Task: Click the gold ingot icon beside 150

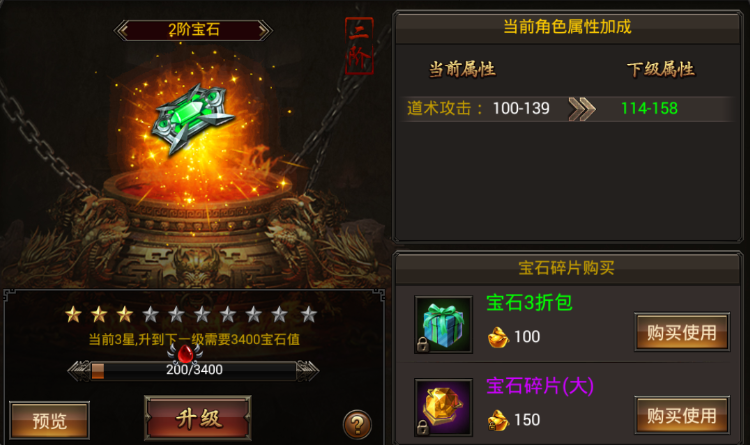Action: point(498,420)
